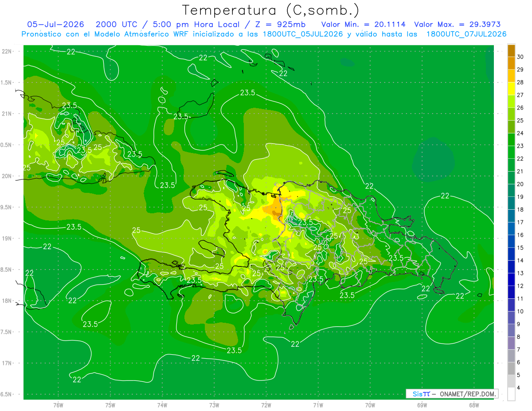Click the legend value '27'

(x=520, y=95)
